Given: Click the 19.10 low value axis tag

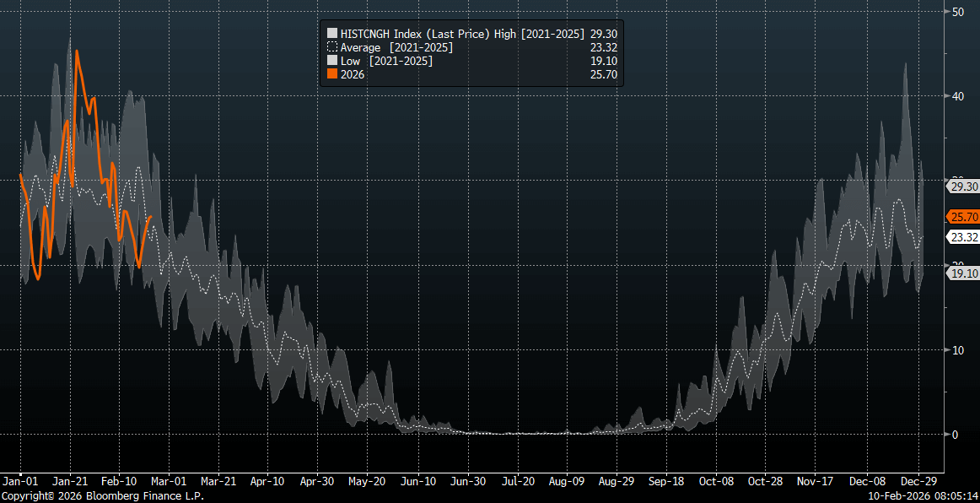Looking at the screenshot, I should pyautogui.click(x=963, y=273).
